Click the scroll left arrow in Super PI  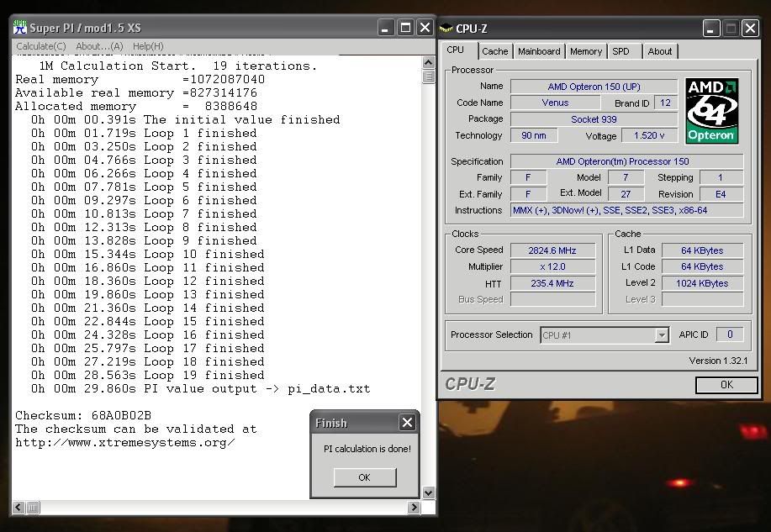coord(18,507)
